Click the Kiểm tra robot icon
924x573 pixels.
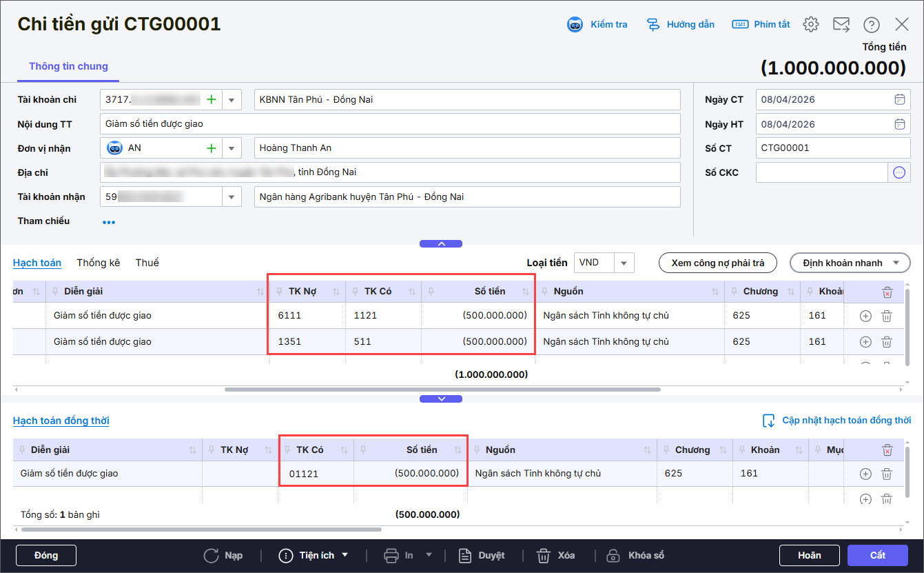point(575,25)
